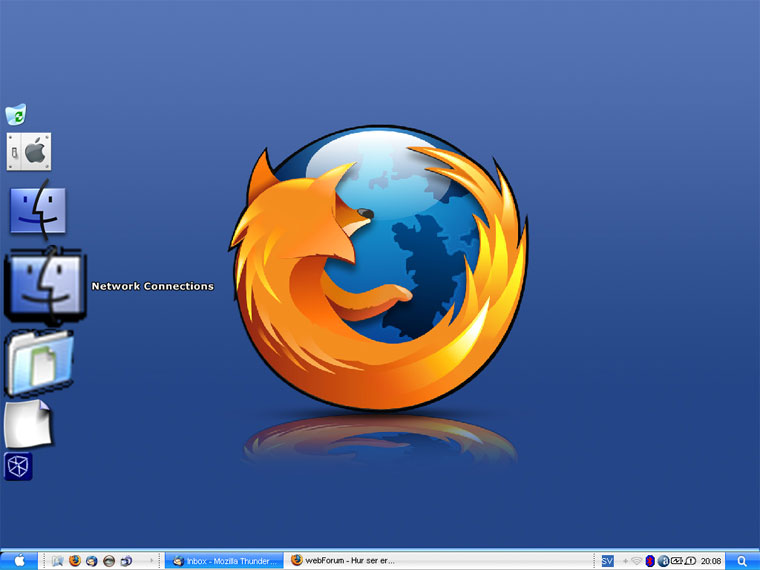Open the Recycle Bin desktop icon
Image resolution: width=760 pixels, height=570 pixels.
pyautogui.click(x=16, y=114)
